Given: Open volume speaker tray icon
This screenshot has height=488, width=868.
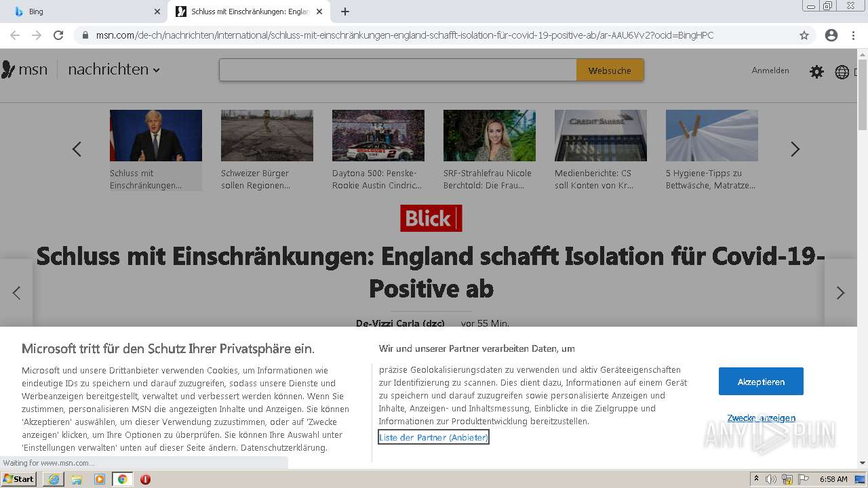Looking at the screenshot, I should (x=771, y=479).
